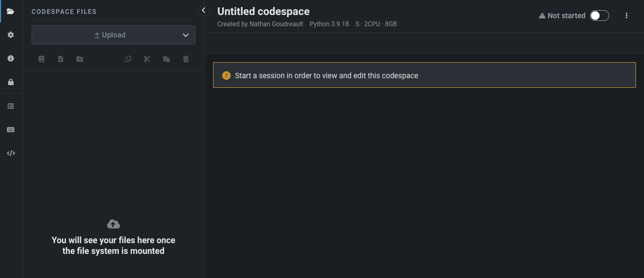
Task: Click the scissors cut icon
Action: [147, 59]
